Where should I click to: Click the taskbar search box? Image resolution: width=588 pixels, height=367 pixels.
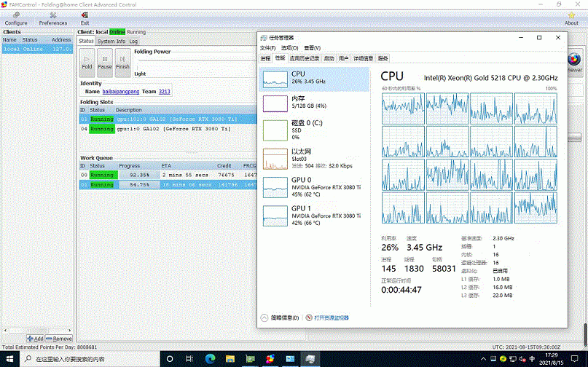point(90,359)
